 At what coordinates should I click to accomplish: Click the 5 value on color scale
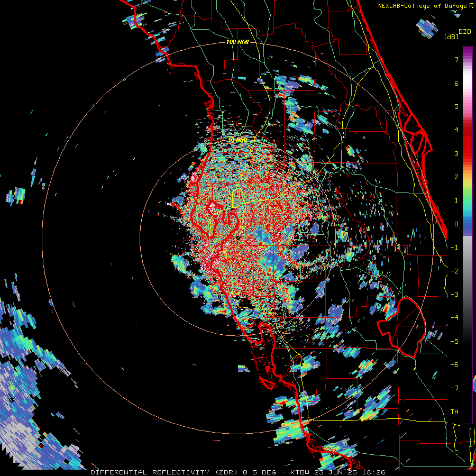[x=456, y=106]
